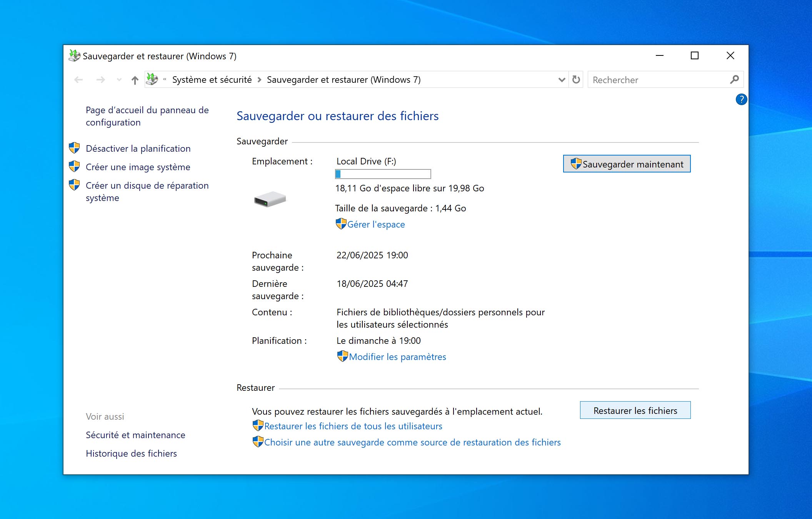Click the 18,11 Go d'espace libre text
This screenshot has height=519, width=812.
[410, 188]
